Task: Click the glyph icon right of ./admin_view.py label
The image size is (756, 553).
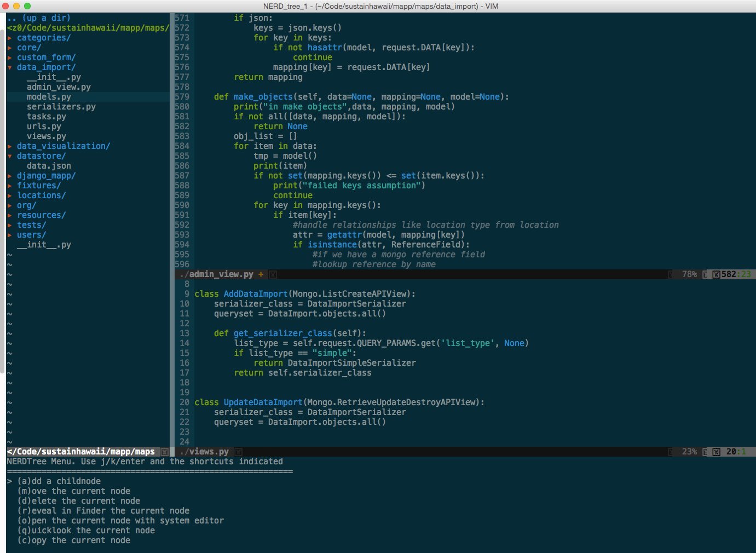Action: tap(273, 274)
